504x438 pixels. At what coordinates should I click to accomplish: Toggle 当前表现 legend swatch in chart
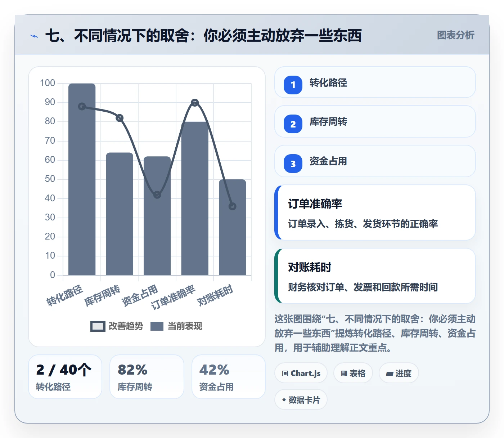click(x=157, y=326)
